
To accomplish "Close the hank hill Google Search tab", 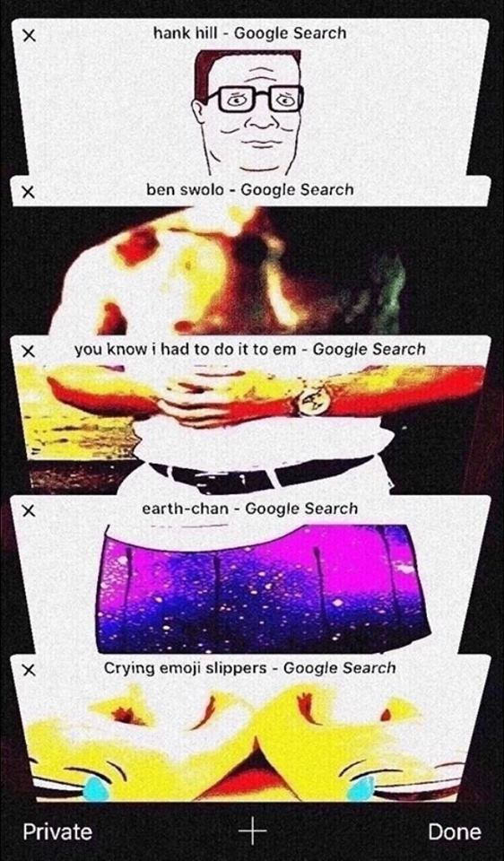I will (x=29, y=36).
